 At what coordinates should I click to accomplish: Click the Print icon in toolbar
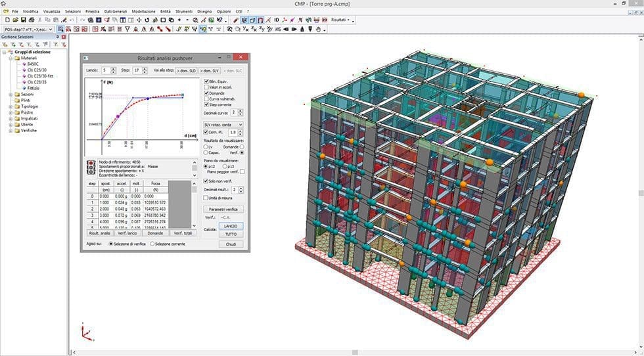[30, 20]
